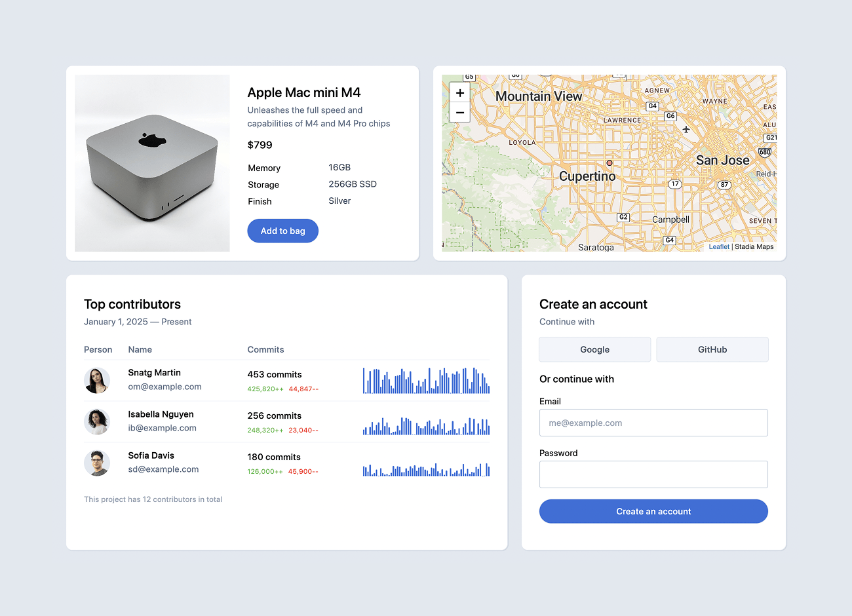Click the Commits column header
Screen dimensions: 852x616
point(265,349)
